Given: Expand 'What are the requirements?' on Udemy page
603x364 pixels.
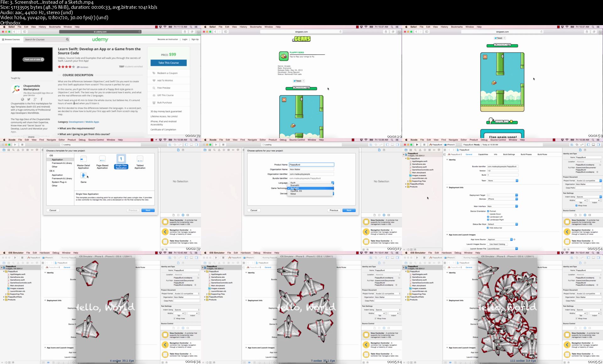Looking at the screenshot, I should click(77, 128).
